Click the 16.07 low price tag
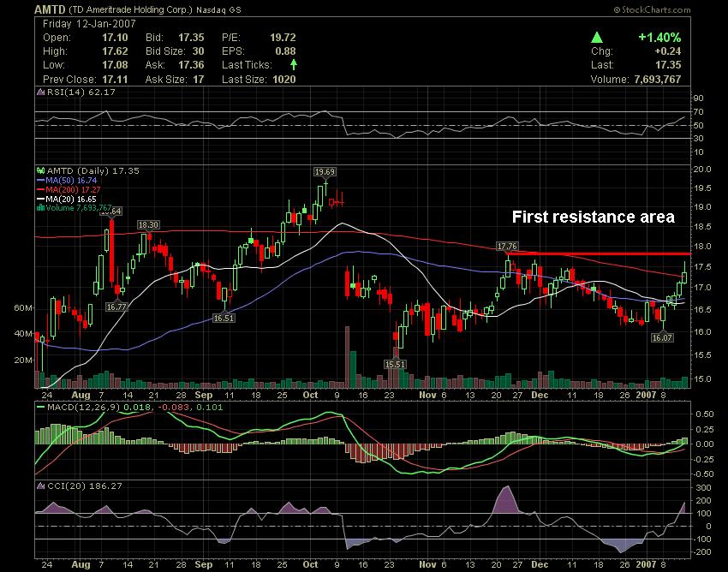The height and width of the screenshot is (572, 728). pyautogui.click(x=662, y=338)
